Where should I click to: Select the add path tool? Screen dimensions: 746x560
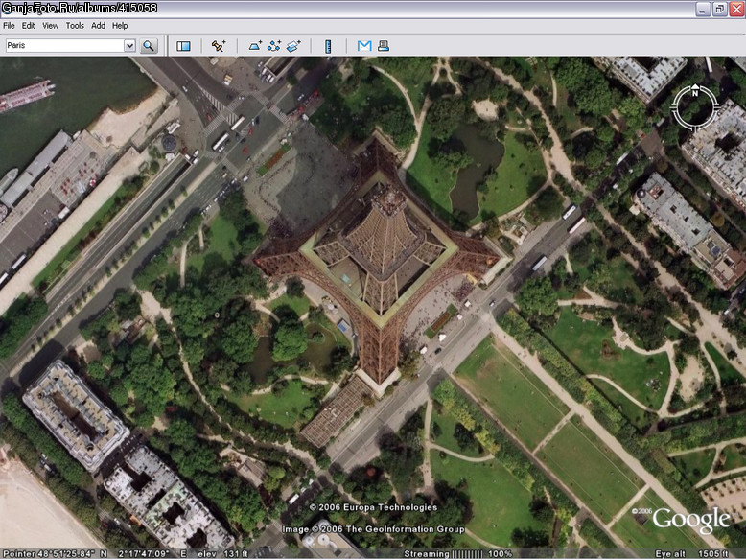tap(274, 46)
